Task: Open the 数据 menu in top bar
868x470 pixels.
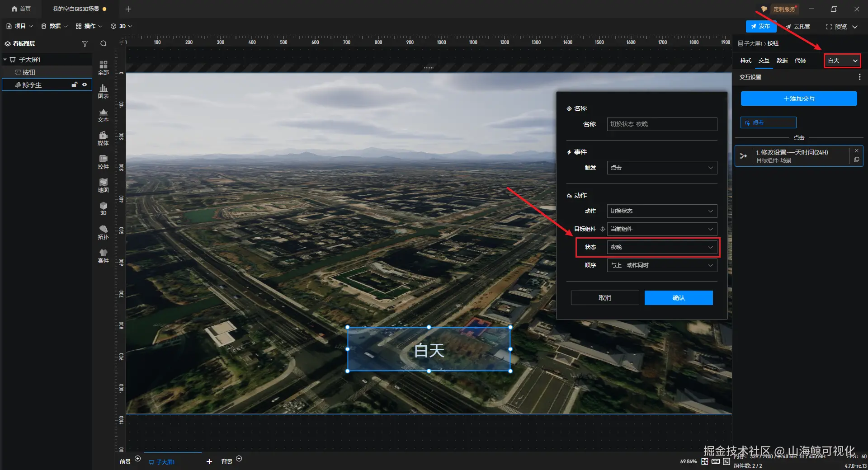Action: (x=54, y=26)
